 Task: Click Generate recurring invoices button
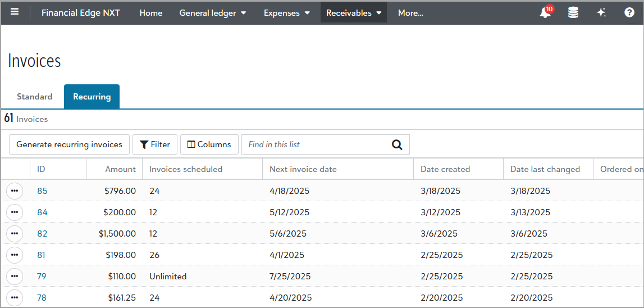pyautogui.click(x=69, y=144)
